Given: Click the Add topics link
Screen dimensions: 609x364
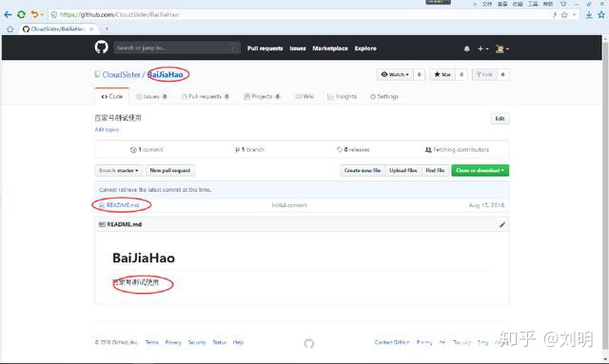Looking at the screenshot, I should (107, 129).
